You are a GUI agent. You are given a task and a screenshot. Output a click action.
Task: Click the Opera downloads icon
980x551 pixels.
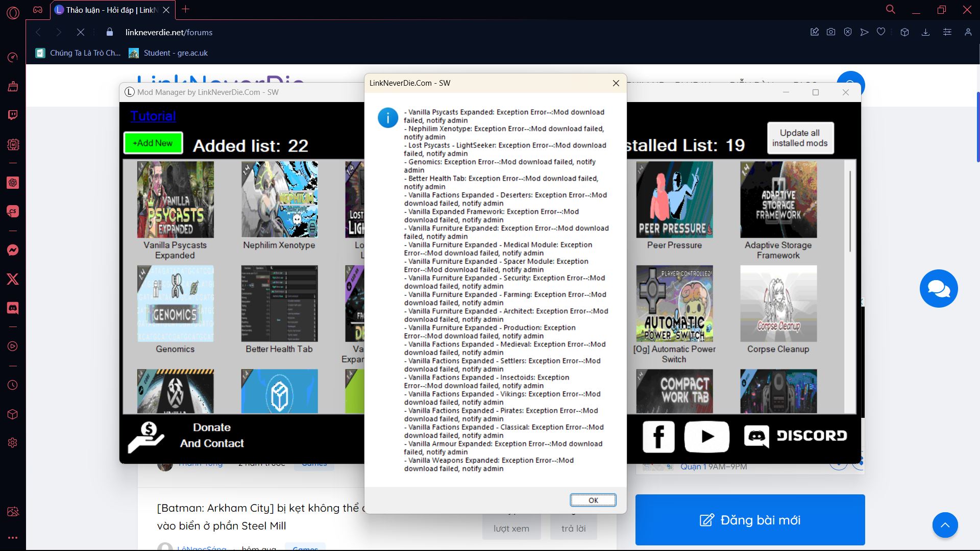[x=925, y=32]
